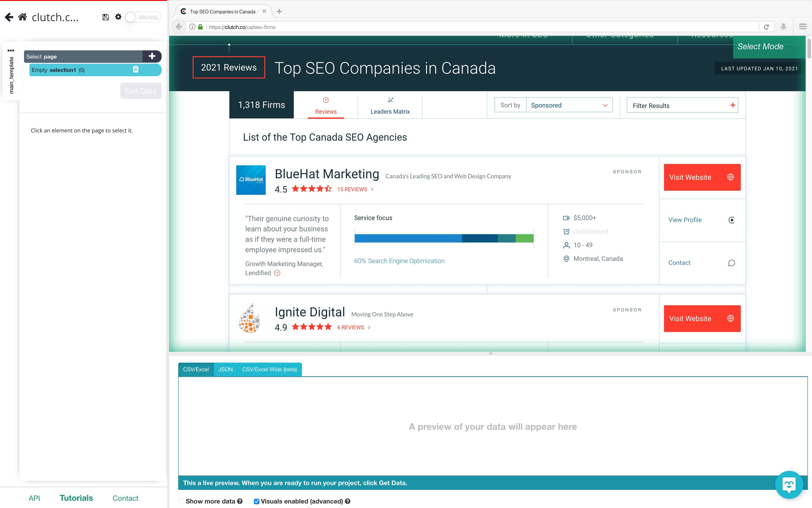
Task: Click the home icon in toolbar
Action: tap(22, 17)
